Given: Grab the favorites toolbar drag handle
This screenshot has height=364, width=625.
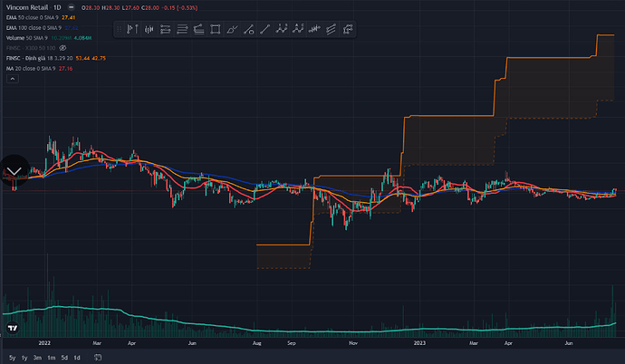Looking at the screenshot, I should (x=119, y=29).
